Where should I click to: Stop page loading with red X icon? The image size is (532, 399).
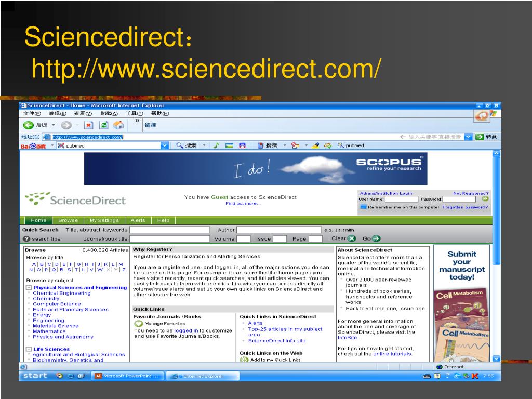[x=88, y=125]
